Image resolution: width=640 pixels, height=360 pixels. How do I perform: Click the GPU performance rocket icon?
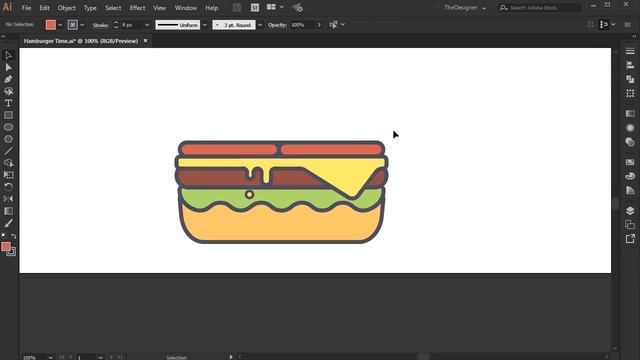(298, 8)
